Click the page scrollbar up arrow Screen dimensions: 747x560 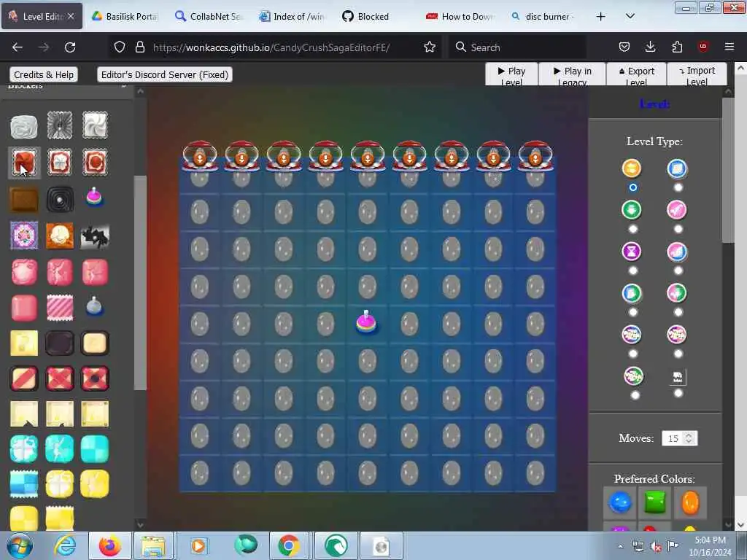tap(740, 68)
